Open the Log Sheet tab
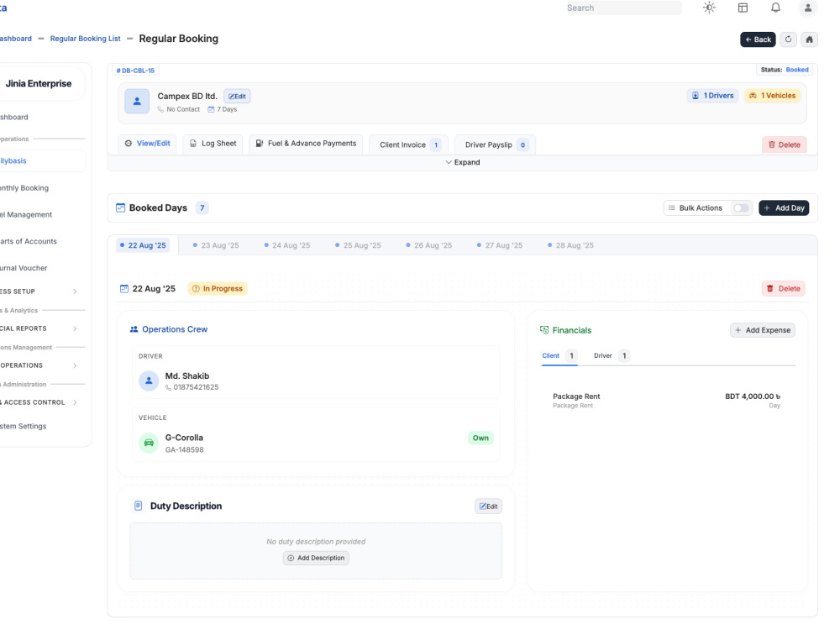 [213, 144]
